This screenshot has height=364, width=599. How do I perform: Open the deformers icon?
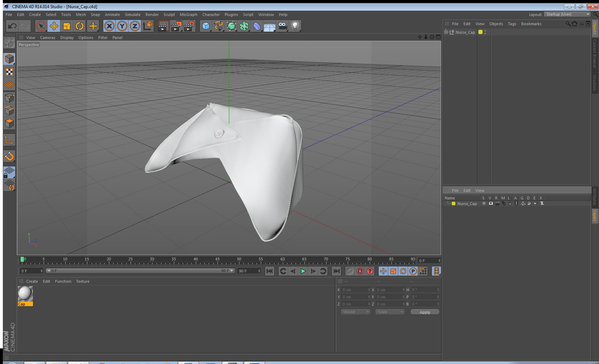pyautogui.click(x=257, y=26)
